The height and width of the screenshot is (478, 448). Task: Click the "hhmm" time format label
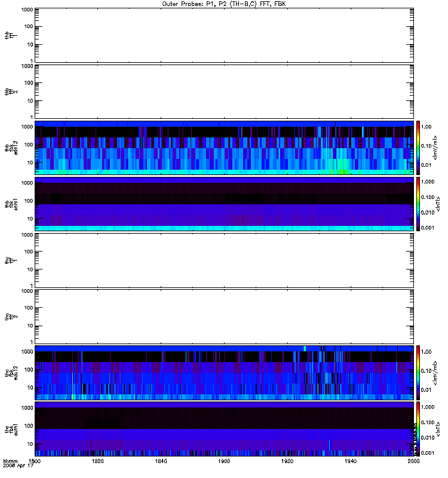click(x=10, y=461)
